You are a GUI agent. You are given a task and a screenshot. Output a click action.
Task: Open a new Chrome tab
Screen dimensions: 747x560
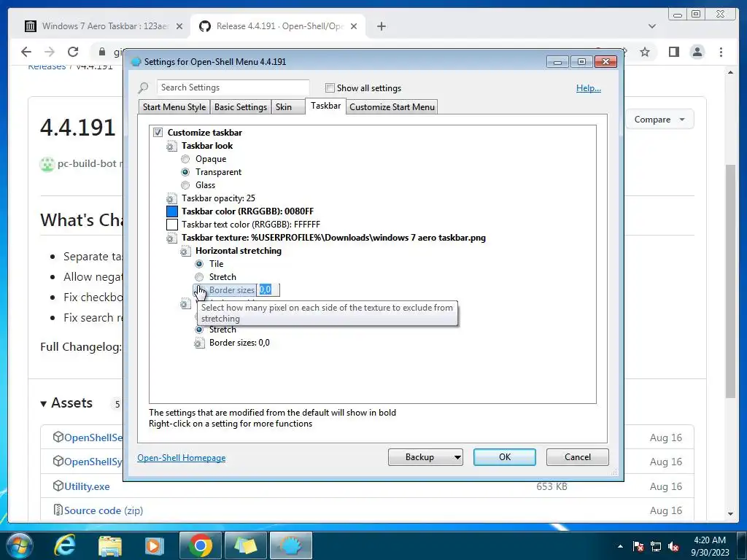381,26
